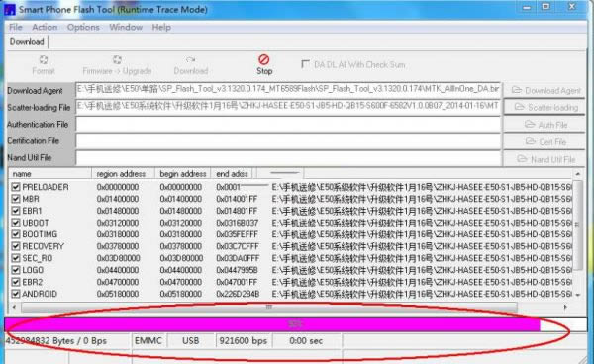Uncheck the BOOTIMG partition checkbox
This screenshot has height=364, width=594.
pyautogui.click(x=16, y=234)
